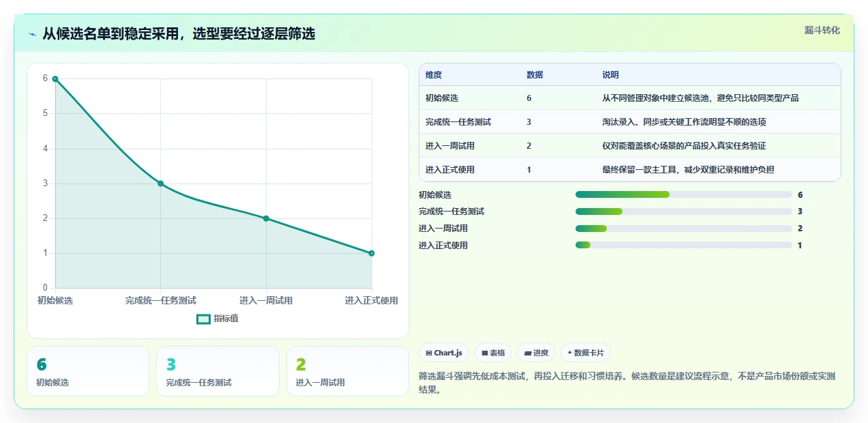Click the chart data point for 完成统一任务测试
This screenshot has height=423, width=868.
(161, 184)
